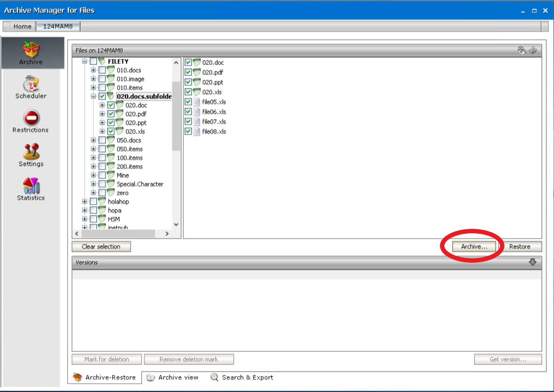The height and width of the screenshot is (392, 554).
Task: Select the Special.Character folder in the tree
Action: (139, 184)
